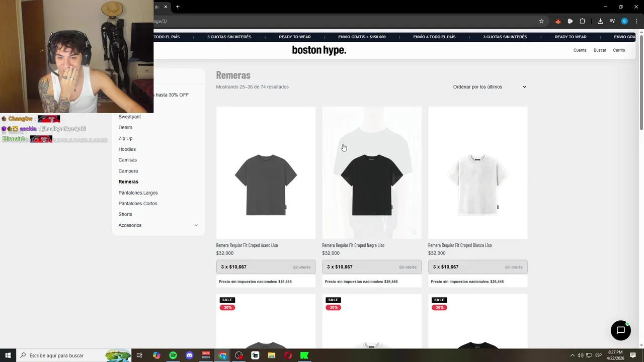This screenshot has height=362, width=644.
Task: Open the Chrome extensions puzzle menu
Action: 583,21
